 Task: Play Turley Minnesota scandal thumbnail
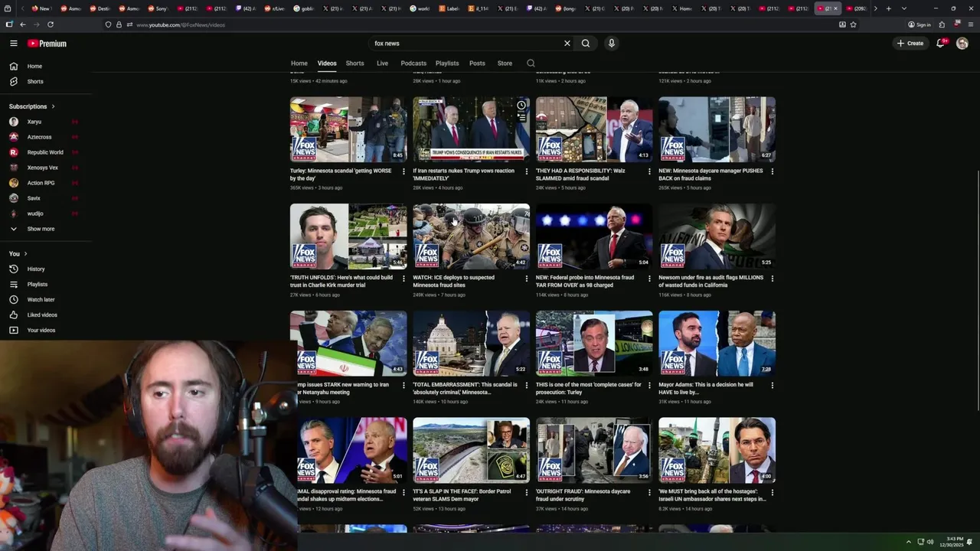(348, 129)
